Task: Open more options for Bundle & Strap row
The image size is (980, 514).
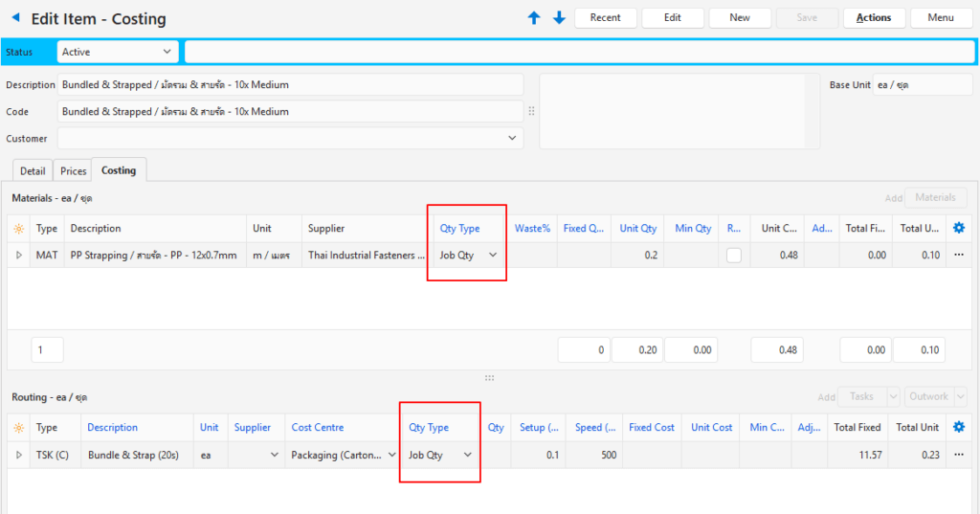Action: click(959, 455)
